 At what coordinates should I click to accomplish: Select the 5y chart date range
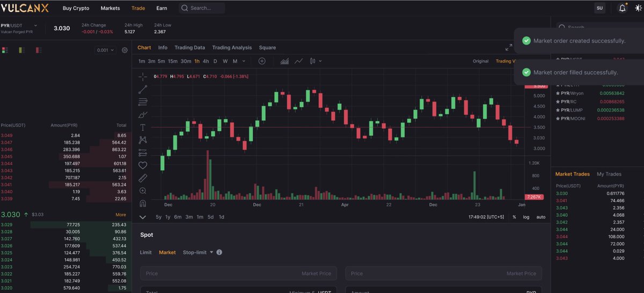pyautogui.click(x=159, y=217)
